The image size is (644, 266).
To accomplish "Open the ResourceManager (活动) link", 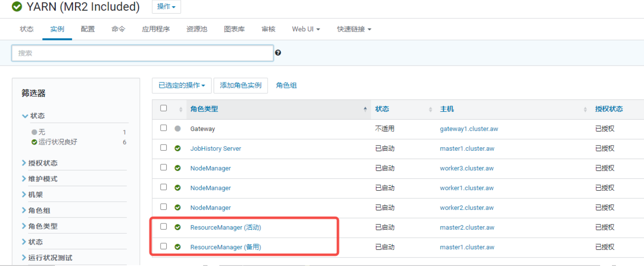I will click(x=225, y=227).
